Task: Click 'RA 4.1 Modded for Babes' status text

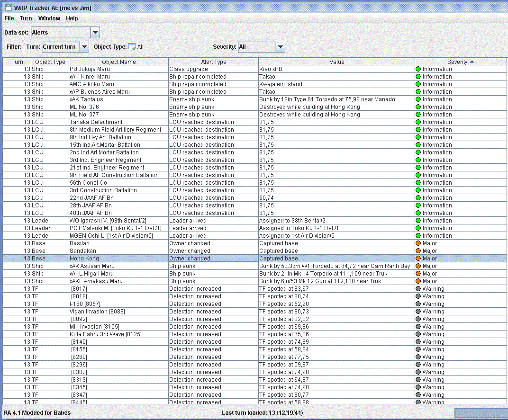Action: tap(37, 412)
